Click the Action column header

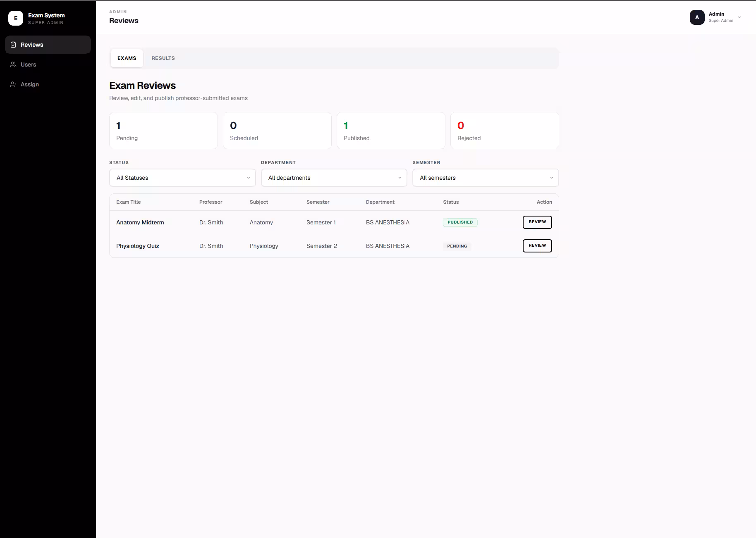(544, 202)
